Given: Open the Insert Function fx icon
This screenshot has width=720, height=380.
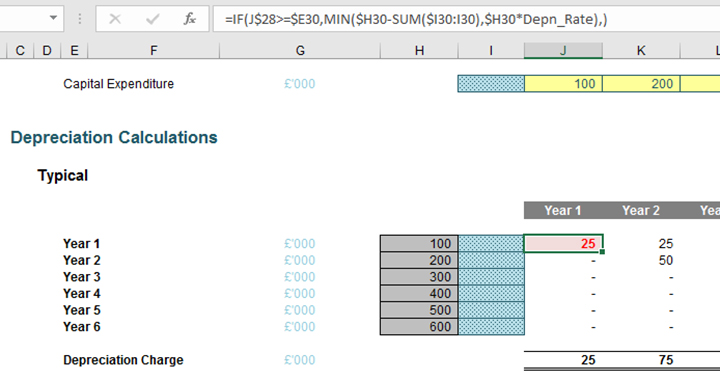Looking at the screenshot, I should point(189,19).
